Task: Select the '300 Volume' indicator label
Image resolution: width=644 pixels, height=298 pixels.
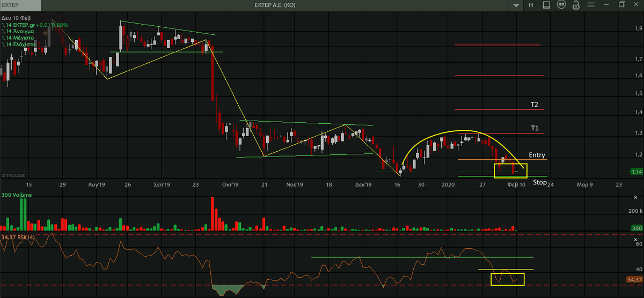Action: [16, 195]
